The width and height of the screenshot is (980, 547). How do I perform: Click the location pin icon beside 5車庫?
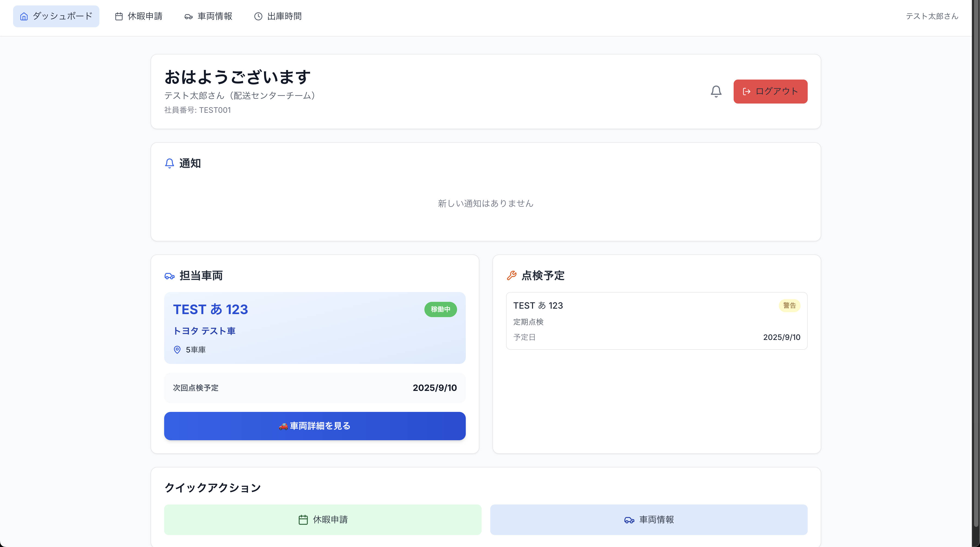click(177, 350)
